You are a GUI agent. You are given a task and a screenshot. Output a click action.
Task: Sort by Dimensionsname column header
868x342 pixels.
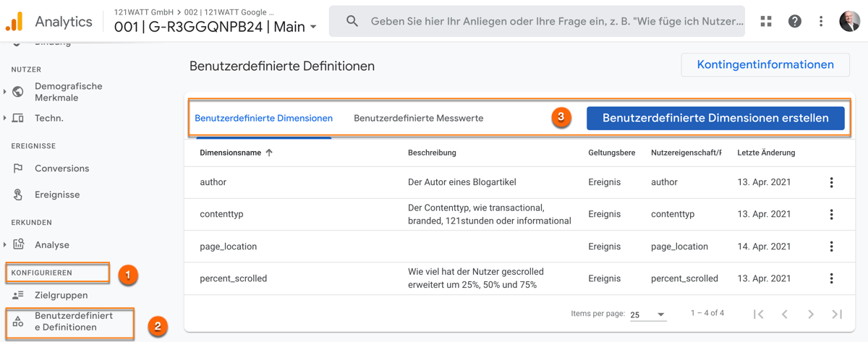coord(231,153)
